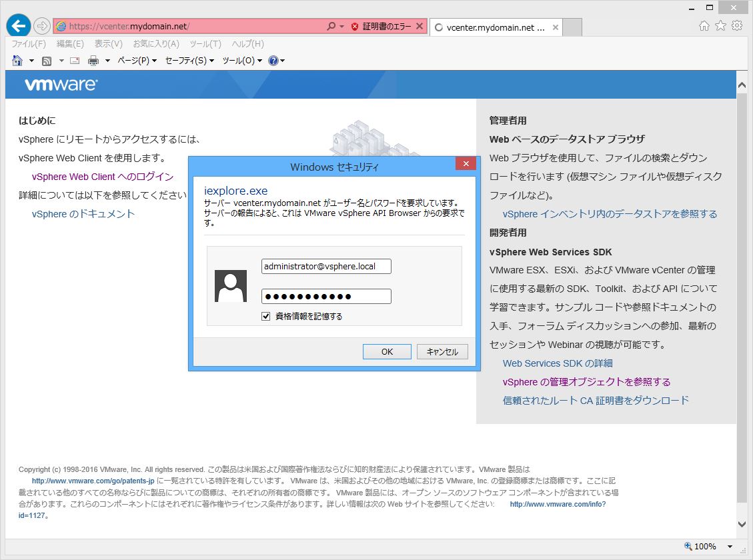Toggle the 資格情報を記憶する checkbox
This screenshot has height=560, width=753.
pyautogui.click(x=266, y=316)
